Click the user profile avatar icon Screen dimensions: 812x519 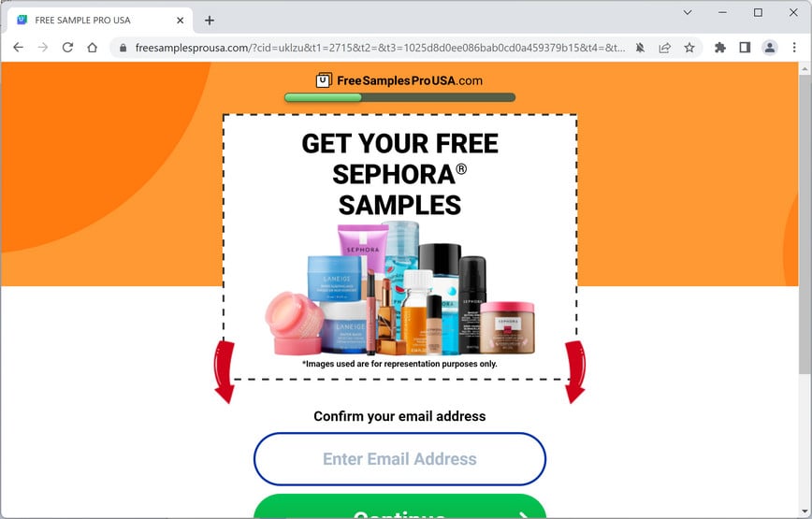(770, 48)
